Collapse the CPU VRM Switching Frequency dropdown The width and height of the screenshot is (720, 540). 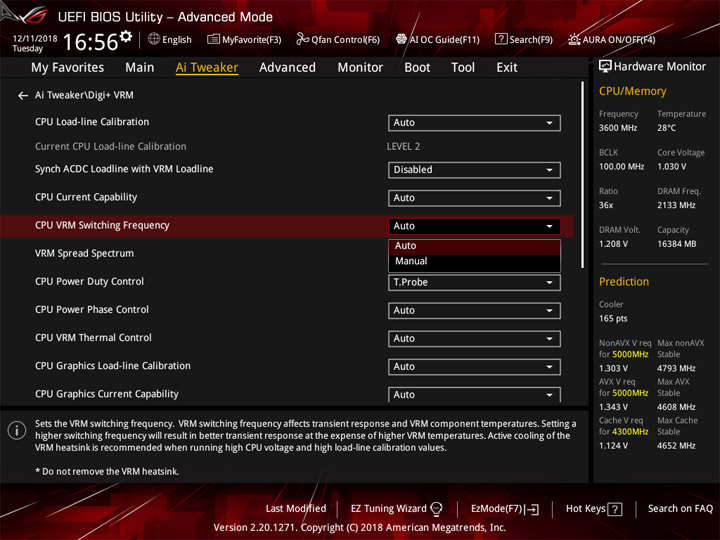(474, 226)
